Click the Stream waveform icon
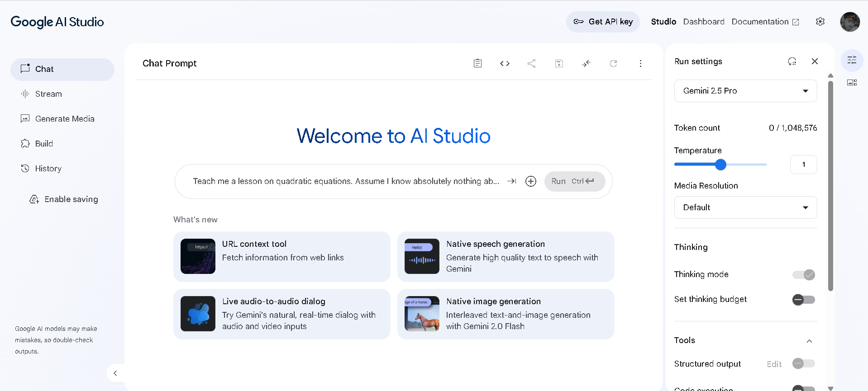 (x=25, y=94)
